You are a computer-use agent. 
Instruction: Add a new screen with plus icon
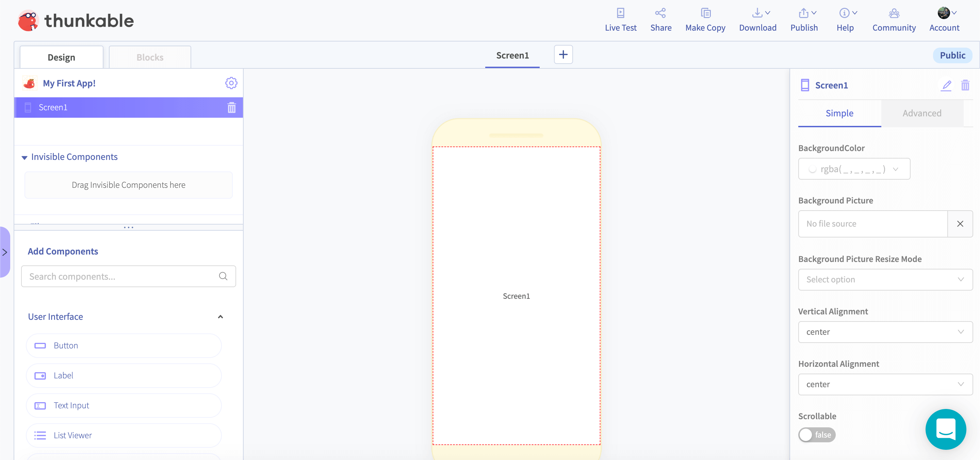563,55
